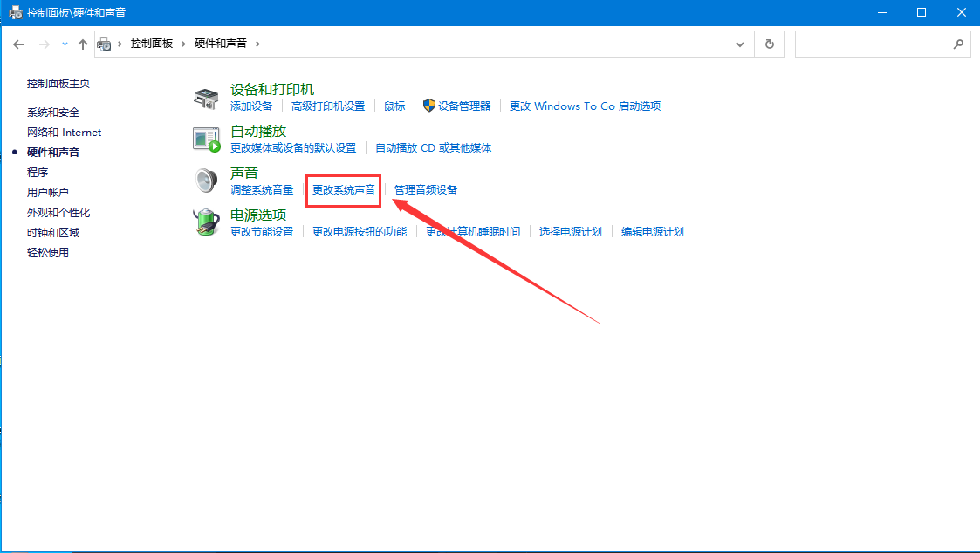Go up one level with up arrow
The height and width of the screenshot is (553, 980).
[x=83, y=44]
